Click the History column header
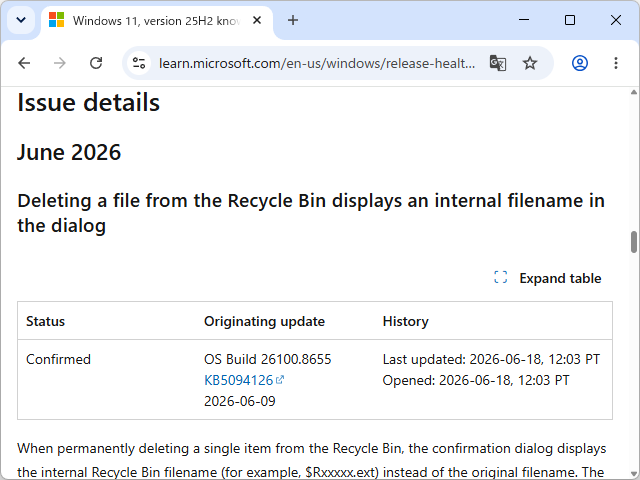Screen dimensions: 640x480 coord(405,322)
